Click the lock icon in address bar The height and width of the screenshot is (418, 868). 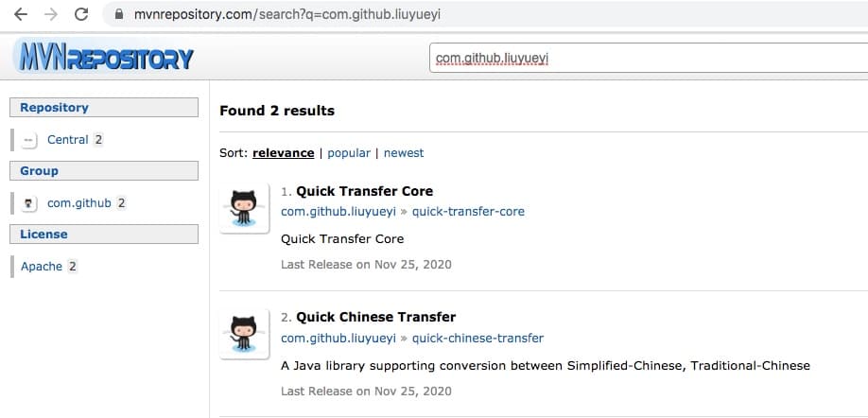click(x=118, y=15)
